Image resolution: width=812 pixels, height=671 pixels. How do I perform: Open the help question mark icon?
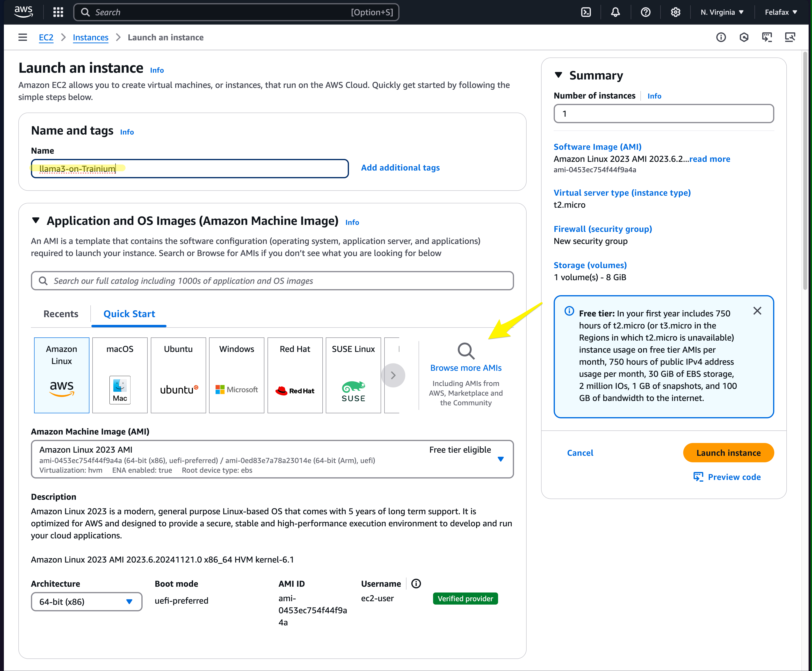pos(645,12)
